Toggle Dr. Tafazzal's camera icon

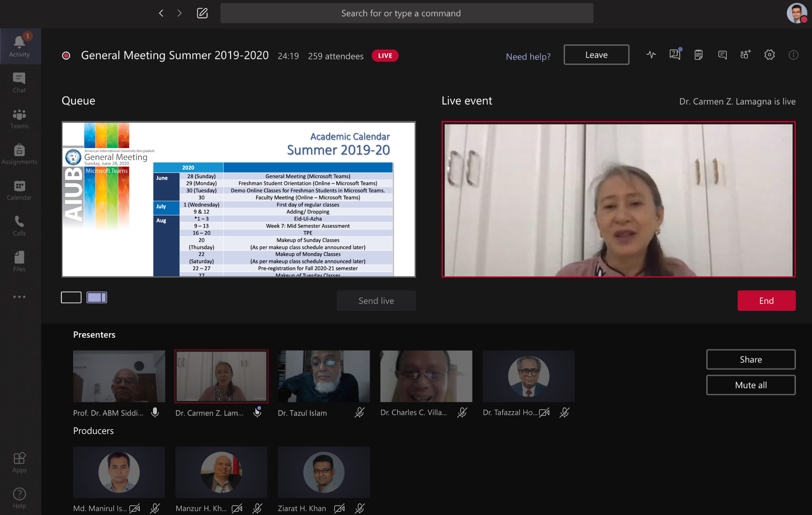pos(544,412)
